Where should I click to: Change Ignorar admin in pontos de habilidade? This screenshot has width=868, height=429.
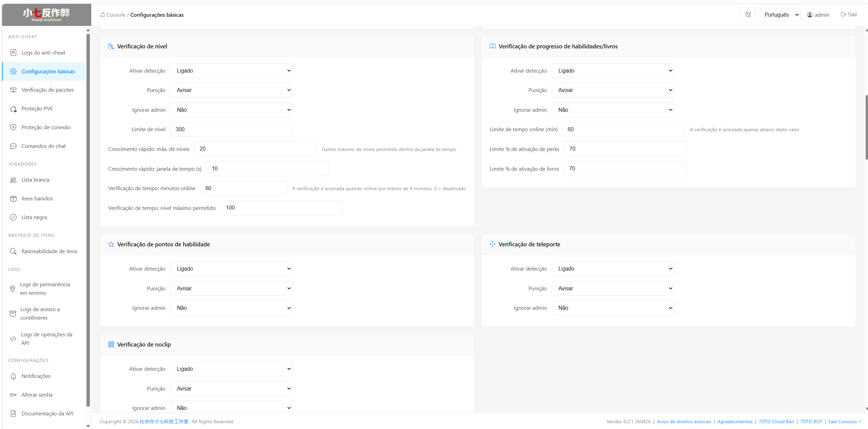pyautogui.click(x=231, y=308)
